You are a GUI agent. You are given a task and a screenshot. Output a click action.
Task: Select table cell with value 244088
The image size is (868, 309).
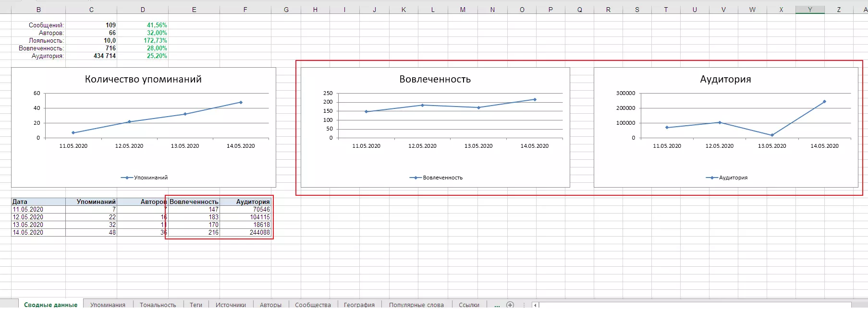(245, 232)
